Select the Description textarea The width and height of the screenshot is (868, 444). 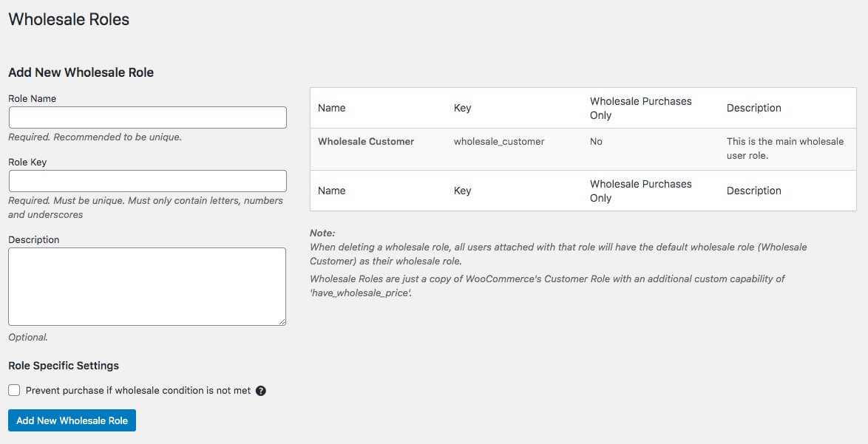click(x=147, y=286)
